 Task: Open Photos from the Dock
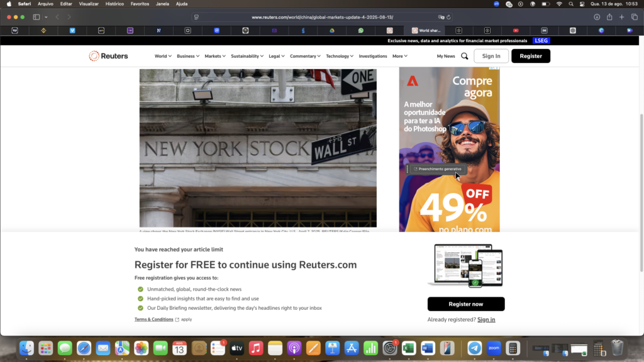click(x=142, y=348)
